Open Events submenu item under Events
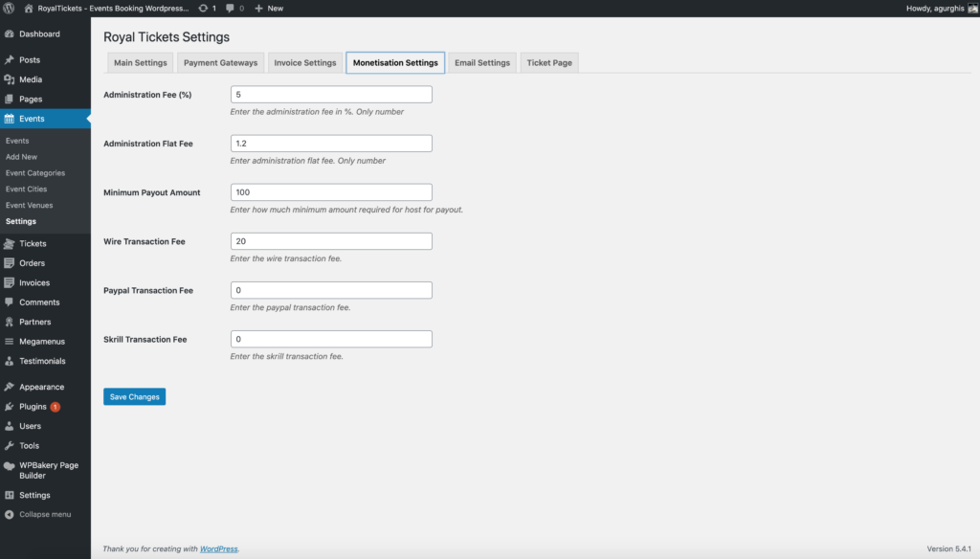The width and height of the screenshot is (980, 559). (x=17, y=141)
